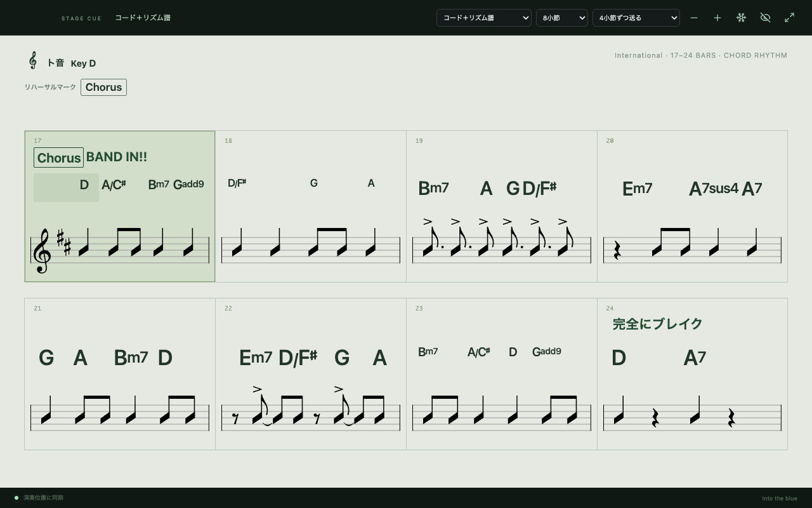Open the 8小節 bars-per-page dropdown
812x508 pixels.
[562, 18]
